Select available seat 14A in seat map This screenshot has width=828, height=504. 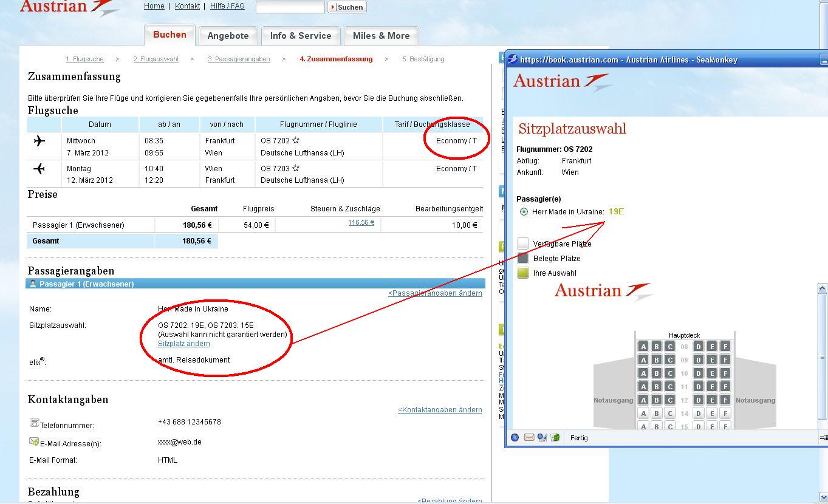[x=643, y=414]
